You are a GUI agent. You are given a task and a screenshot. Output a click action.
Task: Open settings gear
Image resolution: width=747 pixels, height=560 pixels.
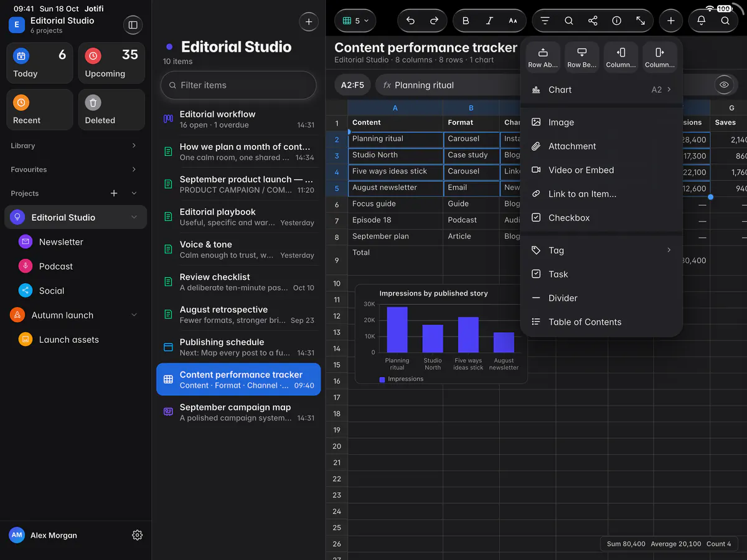pyautogui.click(x=138, y=535)
